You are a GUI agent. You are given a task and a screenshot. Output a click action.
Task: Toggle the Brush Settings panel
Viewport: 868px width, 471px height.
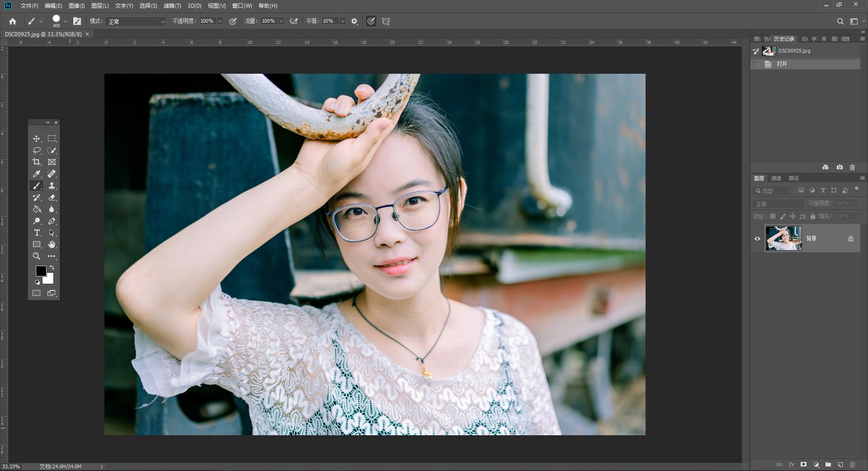77,21
